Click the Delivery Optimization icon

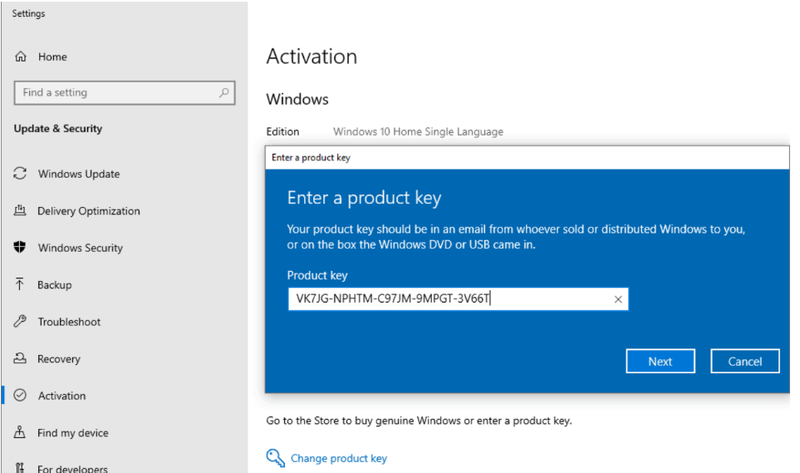coord(20,210)
